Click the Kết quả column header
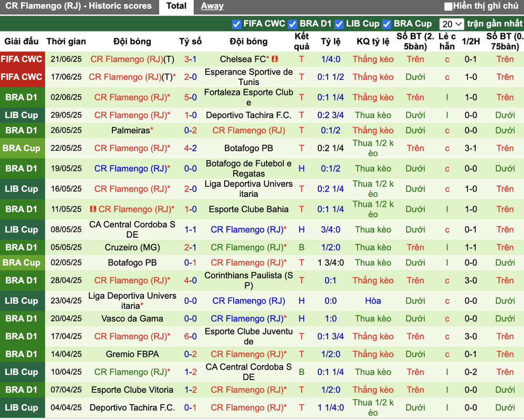 301,41
